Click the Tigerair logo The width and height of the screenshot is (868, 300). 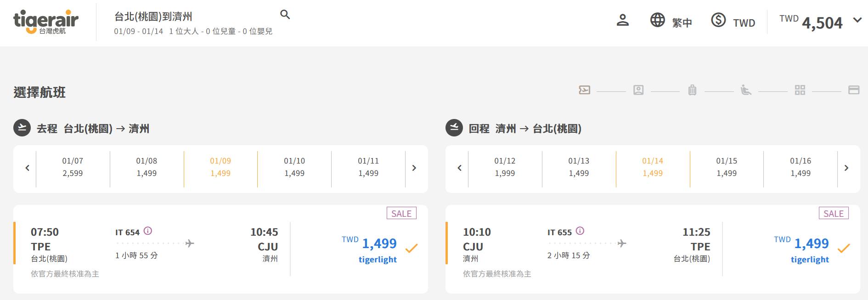pos(46,22)
